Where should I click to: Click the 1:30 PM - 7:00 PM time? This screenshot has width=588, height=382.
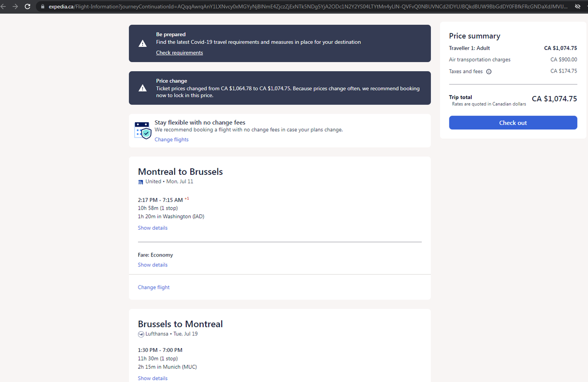[160, 350]
